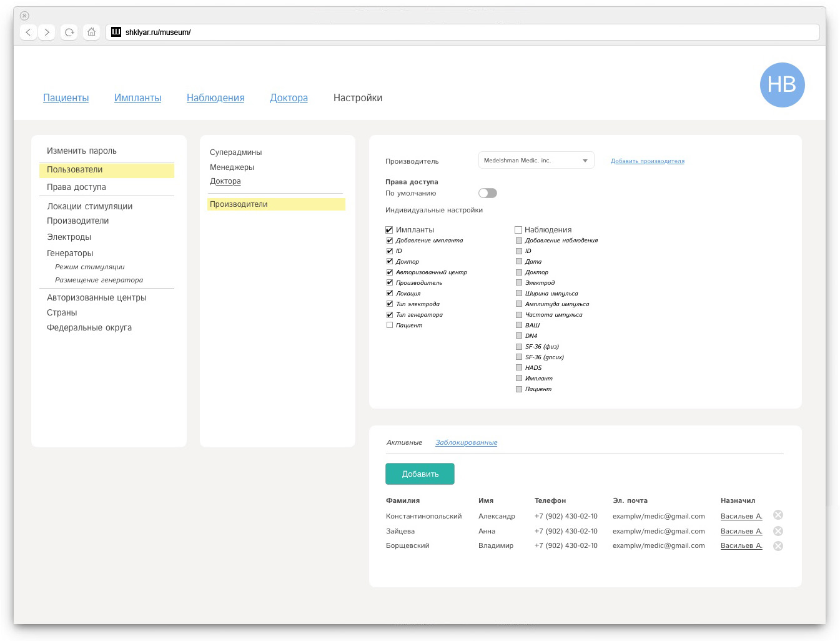Screen dimensions: 840x641
Task: Open Васильев А. link for Зайцева
Action: pyautogui.click(x=741, y=531)
